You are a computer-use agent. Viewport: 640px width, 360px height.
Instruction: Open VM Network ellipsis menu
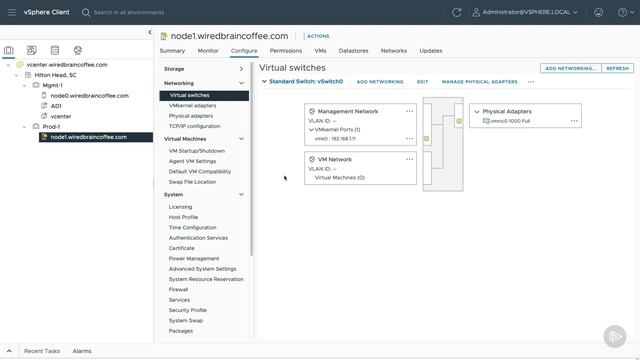409,160
